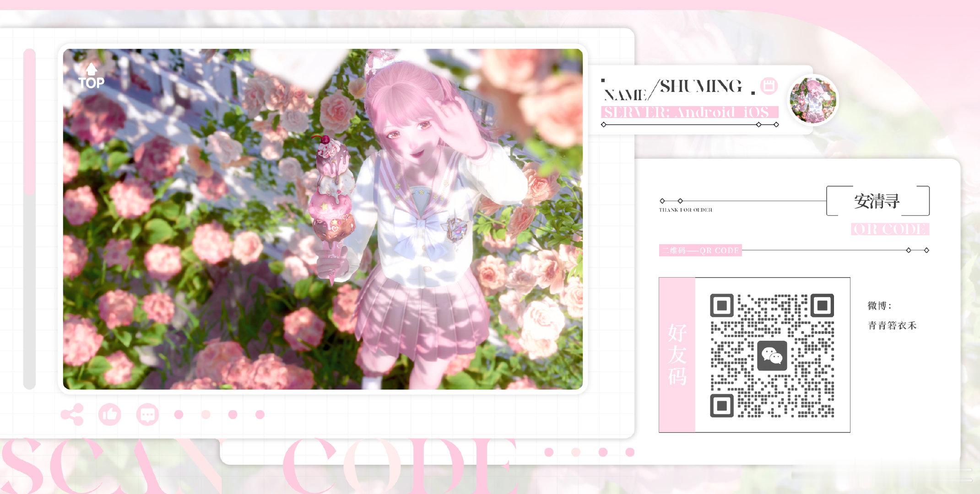Like the photo with the thumbs-up icon
This screenshot has height=494, width=980.
pyautogui.click(x=110, y=415)
